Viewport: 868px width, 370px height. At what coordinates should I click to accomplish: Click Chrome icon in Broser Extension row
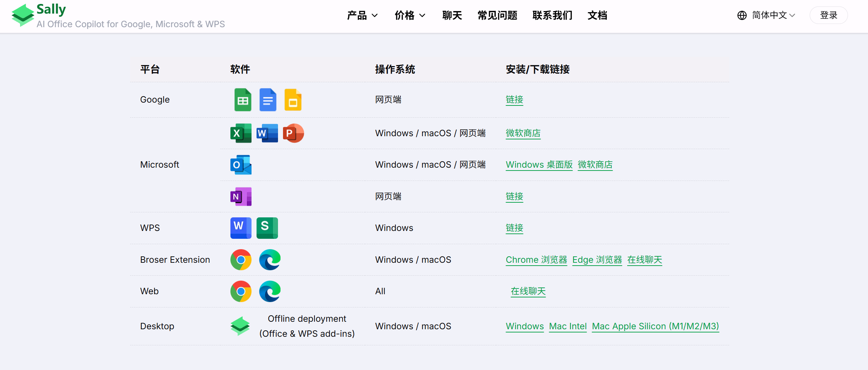(241, 260)
